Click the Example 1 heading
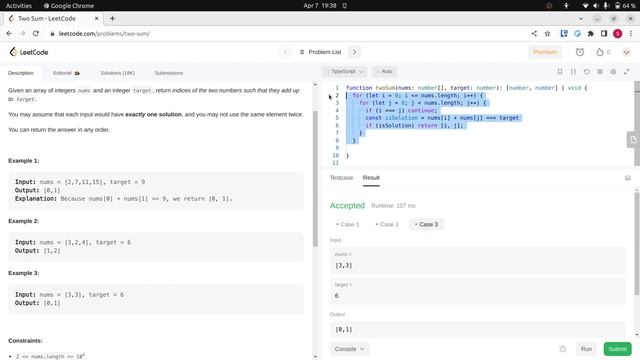The height and width of the screenshot is (360, 640). [24, 160]
